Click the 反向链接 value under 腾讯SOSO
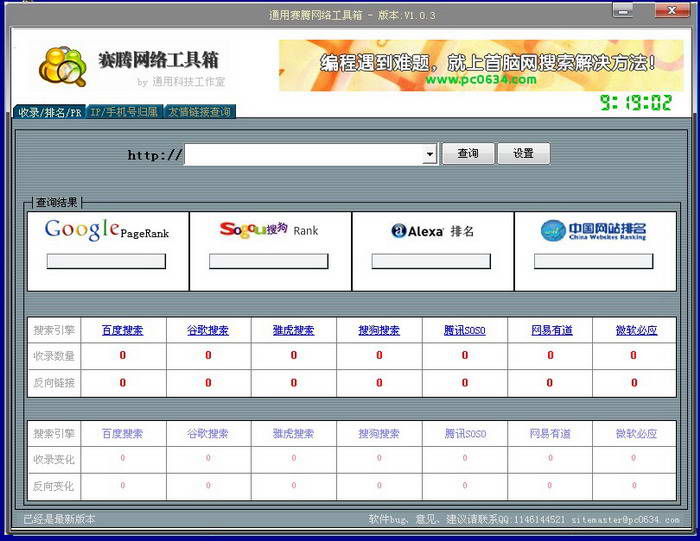Screen dimensions: 700x541 [x=465, y=383]
